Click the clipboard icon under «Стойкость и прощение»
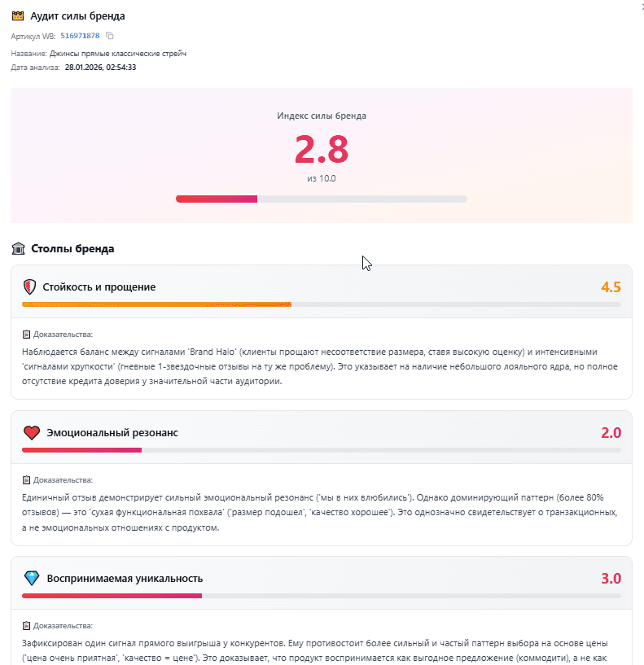 pos(26,334)
